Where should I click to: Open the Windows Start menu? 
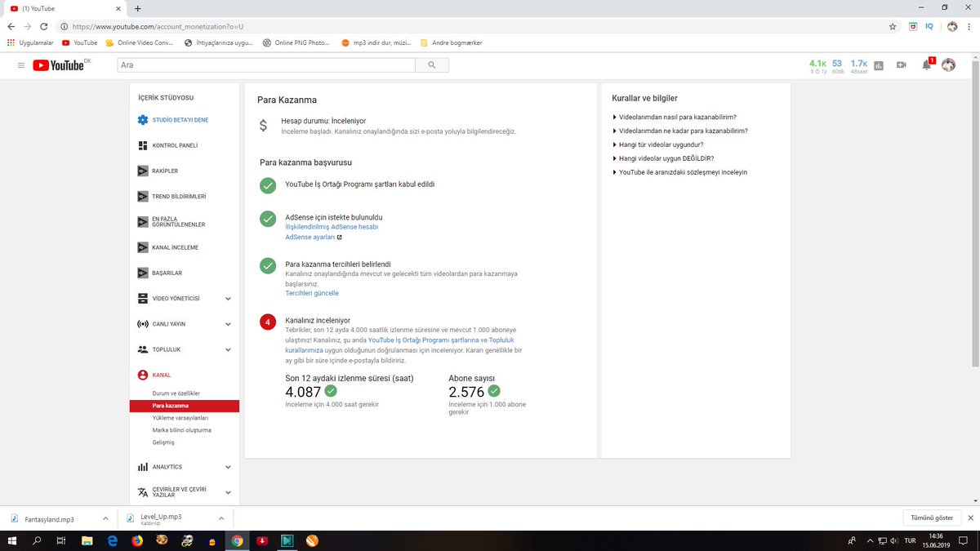point(14,540)
